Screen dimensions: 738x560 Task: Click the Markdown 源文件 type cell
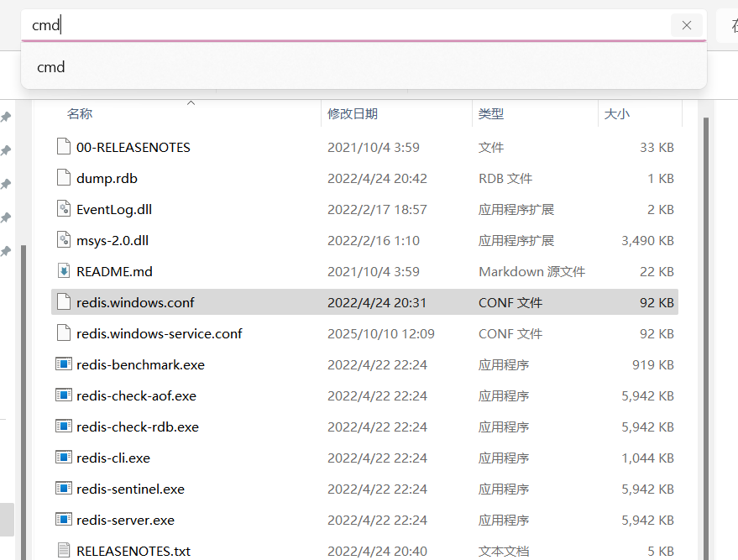[531, 271]
